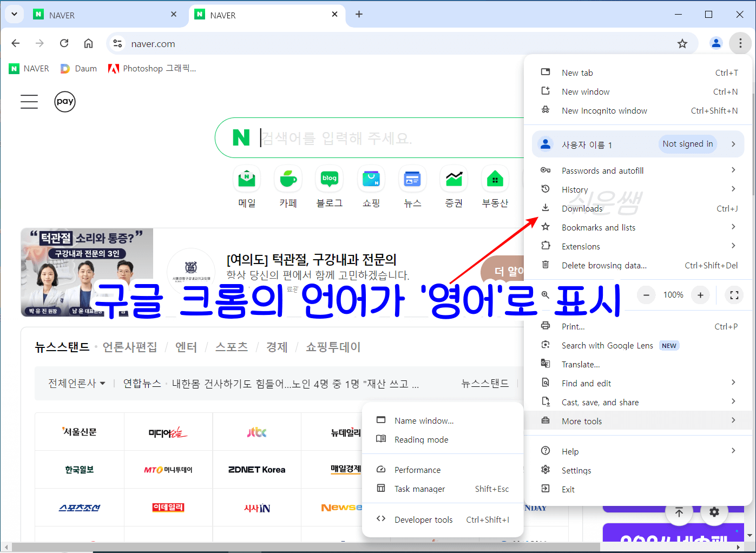Open the Naver Pay icon
Image resolution: width=756 pixels, height=553 pixels.
(x=65, y=102)
